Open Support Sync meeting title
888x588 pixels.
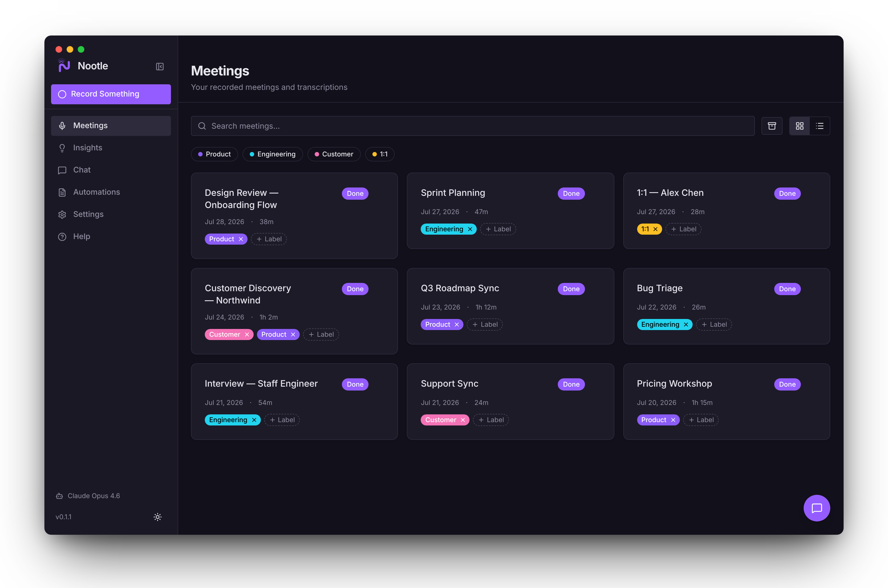coord(450,384)
